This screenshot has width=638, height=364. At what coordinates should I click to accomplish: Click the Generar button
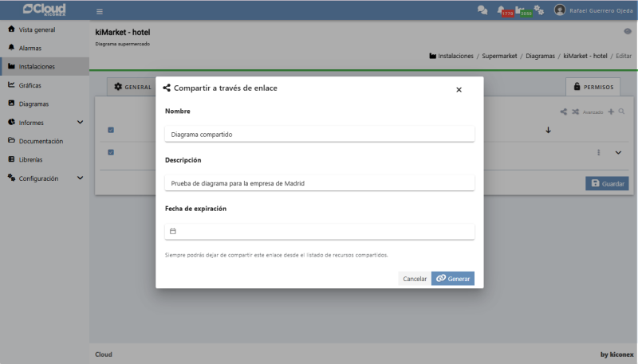(x=453, y=279)
